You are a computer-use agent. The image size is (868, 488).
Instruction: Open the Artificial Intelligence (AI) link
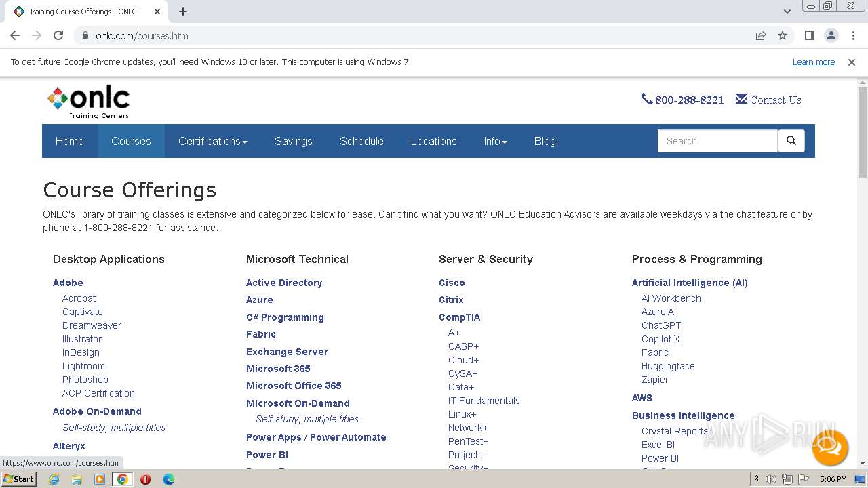coord(690,283)
